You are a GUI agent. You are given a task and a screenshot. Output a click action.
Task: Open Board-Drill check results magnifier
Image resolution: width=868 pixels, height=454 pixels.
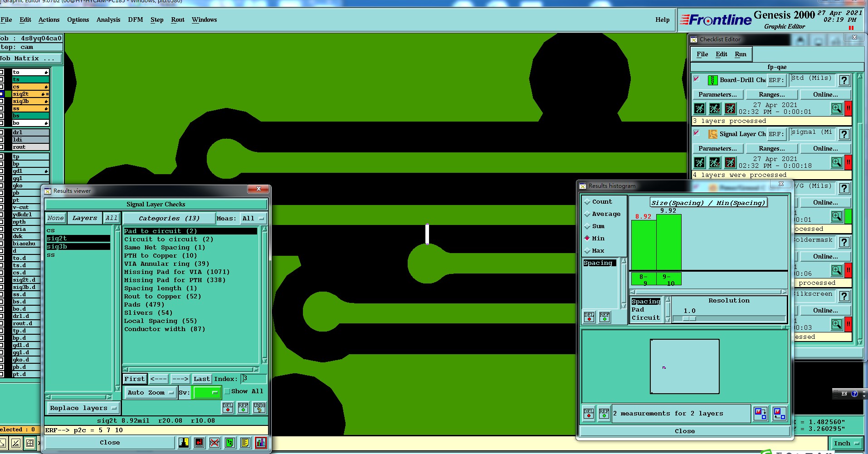pyautogui.click(x=837, y=108)
